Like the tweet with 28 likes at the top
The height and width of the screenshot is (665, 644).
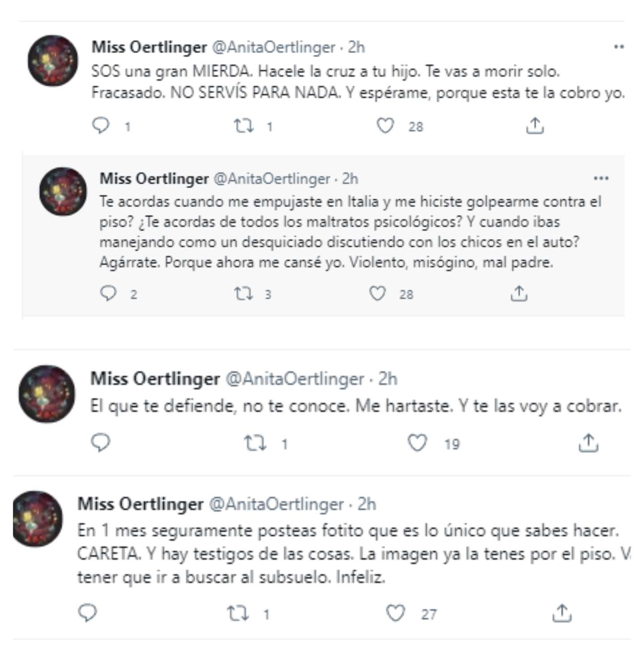(385, 126)
